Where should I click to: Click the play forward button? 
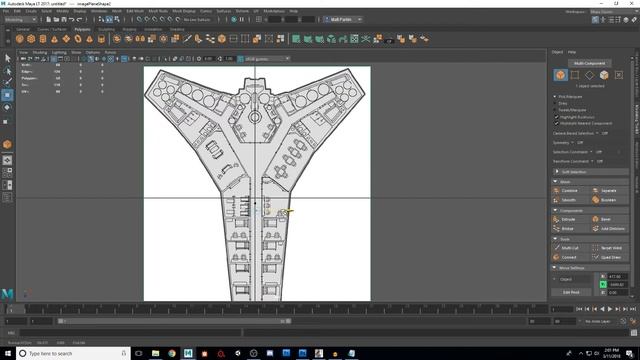coord(610,309)
